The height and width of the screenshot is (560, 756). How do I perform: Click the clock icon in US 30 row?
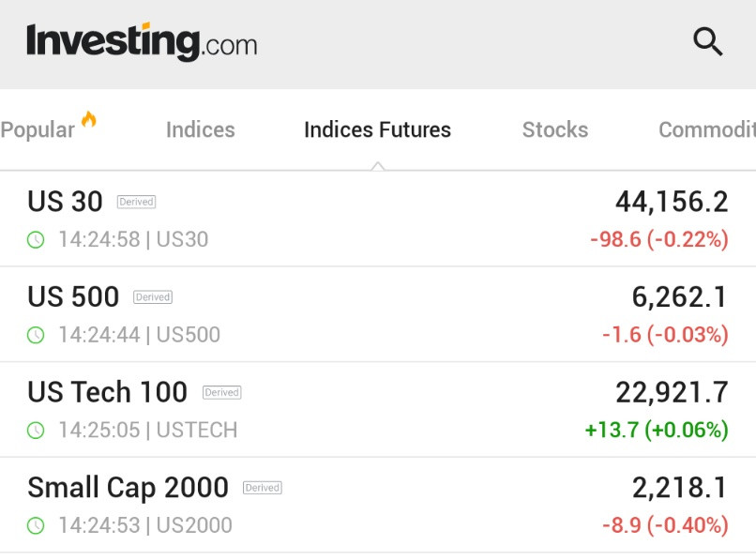point(36,239)
